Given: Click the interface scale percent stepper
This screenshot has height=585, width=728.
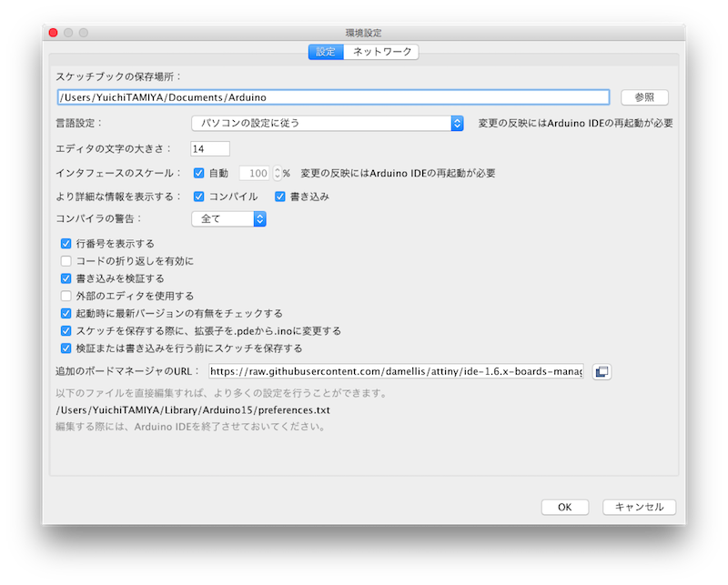Looking at the screenshot, I should click(x=278, y=173).
